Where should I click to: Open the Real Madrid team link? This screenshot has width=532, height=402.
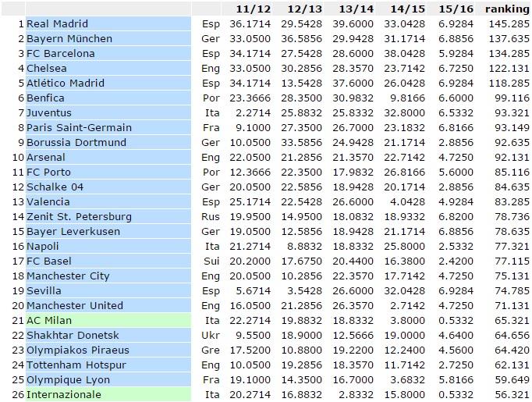coord(57,24)
